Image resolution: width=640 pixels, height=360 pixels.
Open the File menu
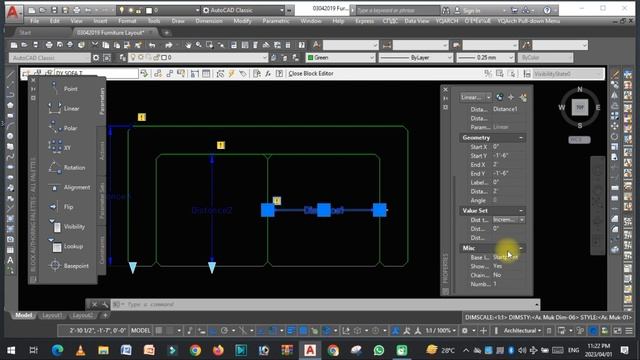coord(35,21)
